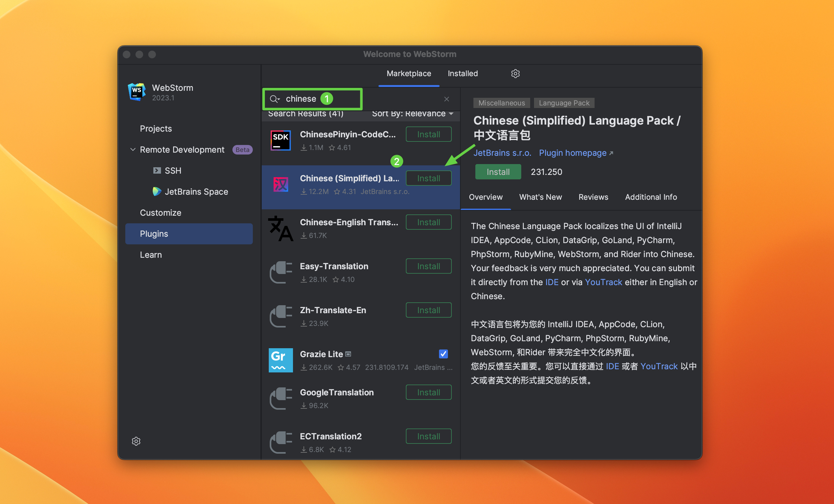Viewport: 834px width, 504px height.
Task: Open Customize in the sidebar
Action: click(160, 212)
